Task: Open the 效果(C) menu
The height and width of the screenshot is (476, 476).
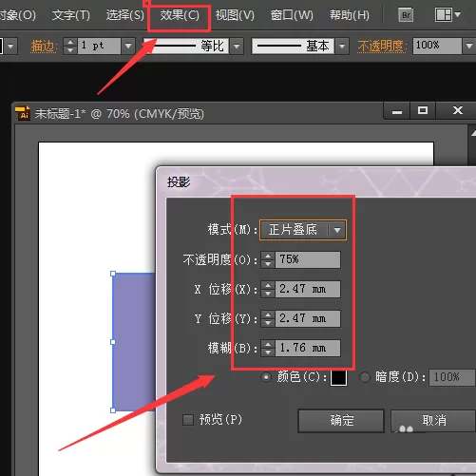Action: pyautogui.click(x=180, y=15)
